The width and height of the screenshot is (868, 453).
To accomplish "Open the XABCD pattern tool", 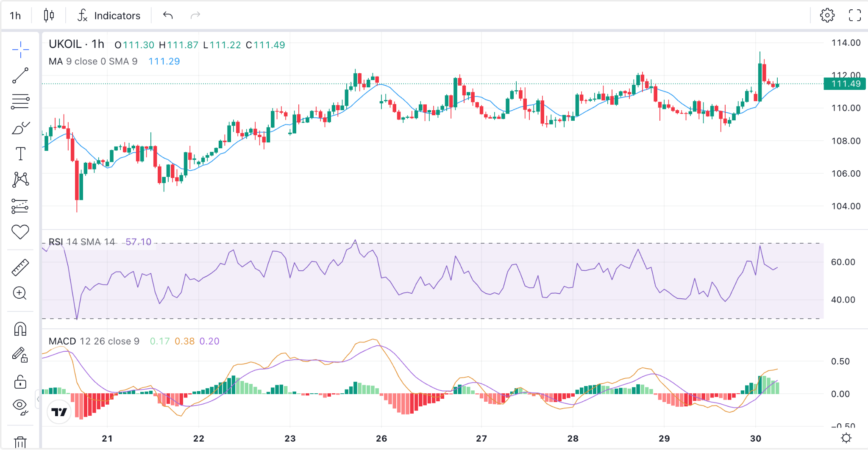I will click(x=20, y=180).
